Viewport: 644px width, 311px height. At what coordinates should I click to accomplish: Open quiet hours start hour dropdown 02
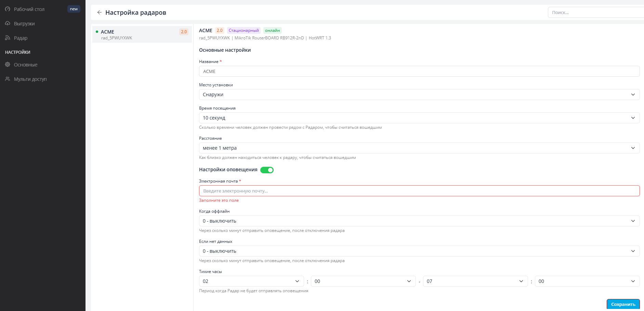pyautogui.click(x=251, y=281)
